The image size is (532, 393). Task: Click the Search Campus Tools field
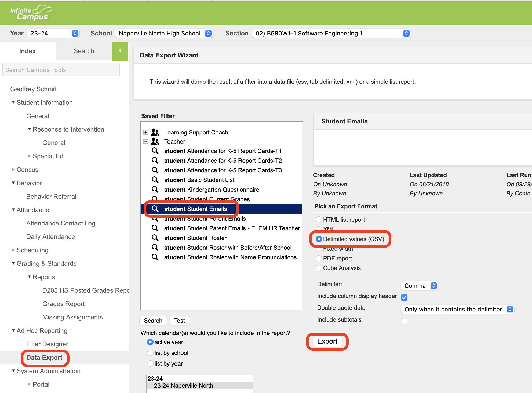click(61, 70)
